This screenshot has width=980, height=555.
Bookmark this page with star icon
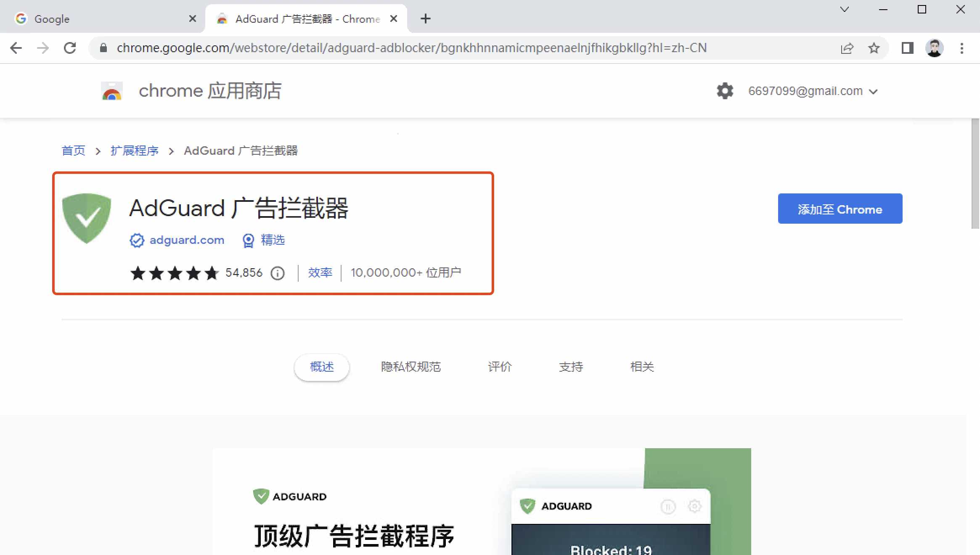[874, 48]
